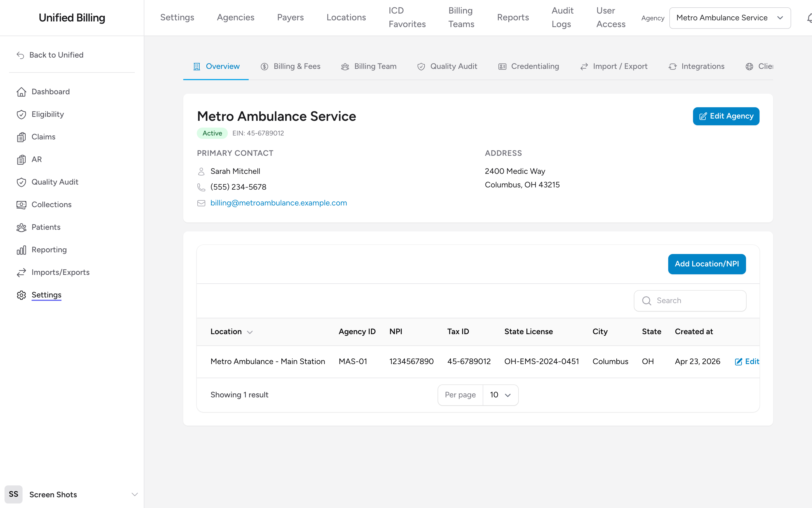Open Reports in the top navigation

513,17
